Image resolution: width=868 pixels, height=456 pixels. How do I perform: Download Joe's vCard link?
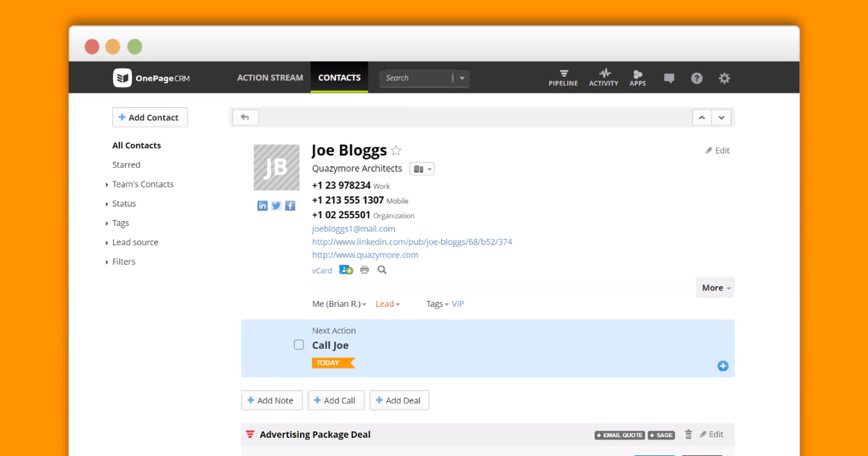pos(321,269)
